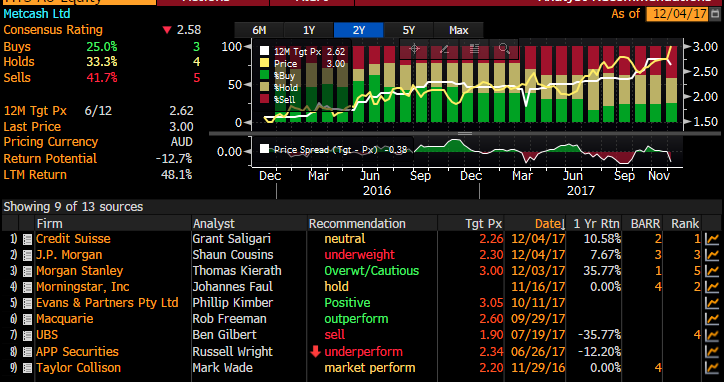724x382 pixels.
Task: Show Macquarie recommendation history chart icon
Action: coord(712,319)
